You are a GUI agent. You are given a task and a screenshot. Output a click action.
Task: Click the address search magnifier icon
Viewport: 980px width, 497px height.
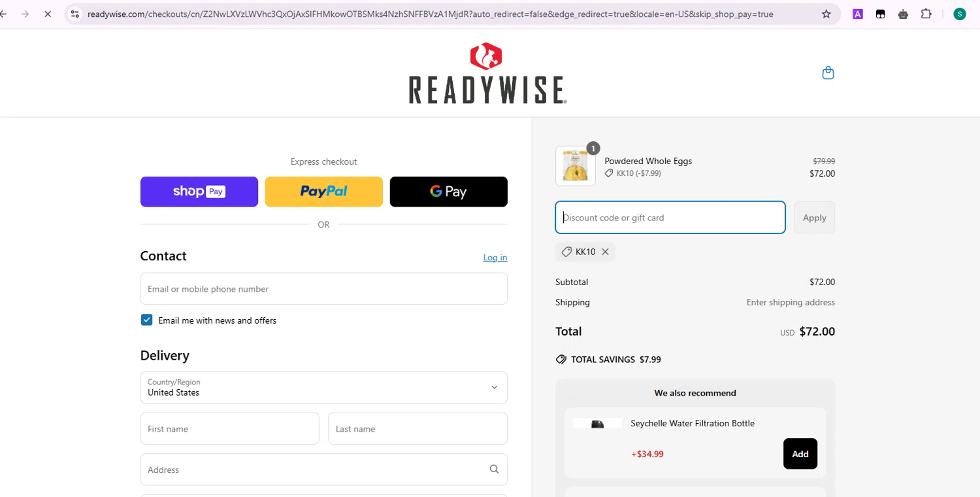coord(494,469)
